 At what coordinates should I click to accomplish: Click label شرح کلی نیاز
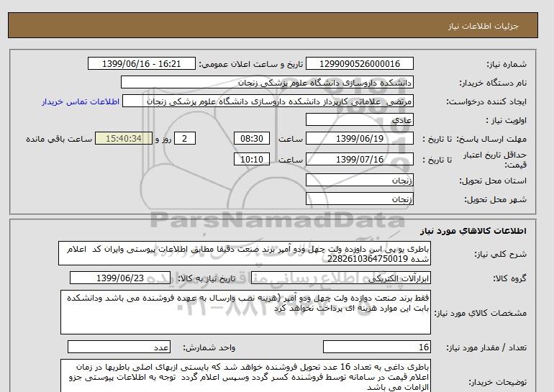point(500,254)
